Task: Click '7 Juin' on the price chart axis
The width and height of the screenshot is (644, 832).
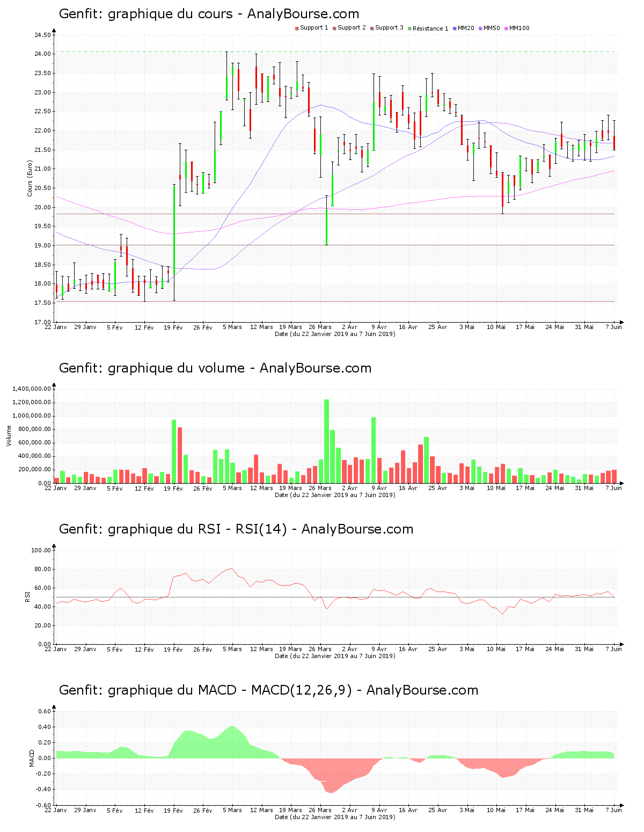Action: tap(614, 327)
